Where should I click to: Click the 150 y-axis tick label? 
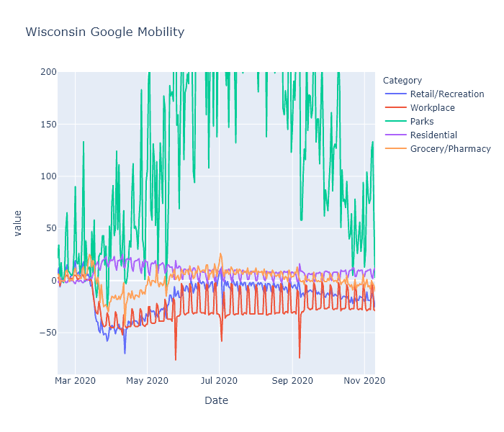point(48,124)
